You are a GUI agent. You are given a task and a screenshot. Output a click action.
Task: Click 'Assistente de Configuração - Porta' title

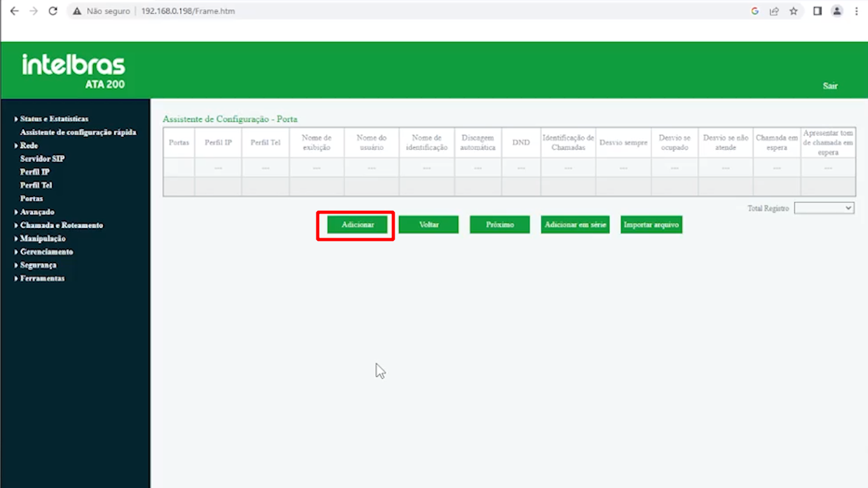pos(230,119)
